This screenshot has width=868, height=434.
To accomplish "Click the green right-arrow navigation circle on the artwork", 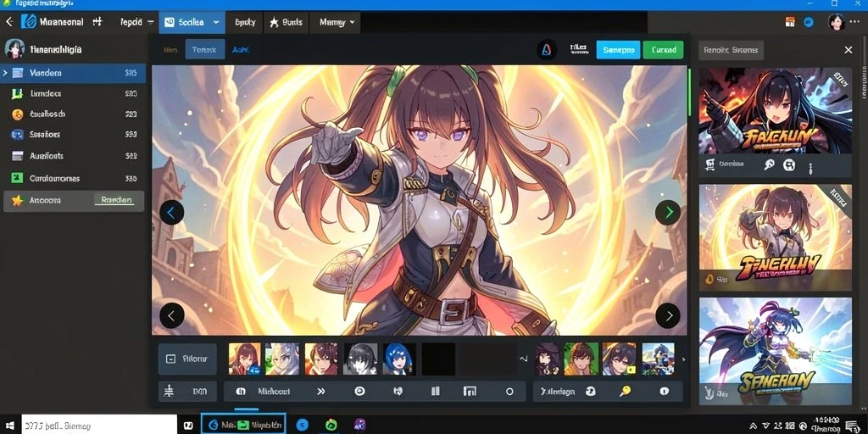I will pyautogui.click(x=668, y=212).
